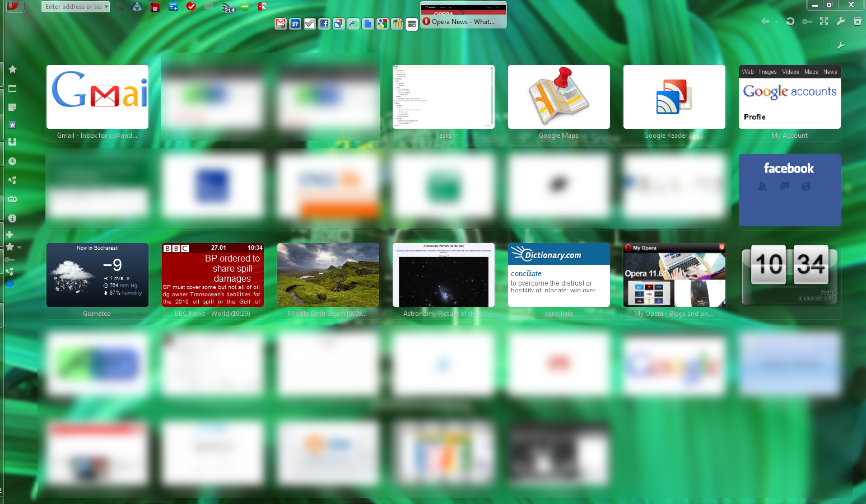Click the plus add-panel icon in the sidebar
The width and height of the screenshot is (866, 504).
point(10,235)
